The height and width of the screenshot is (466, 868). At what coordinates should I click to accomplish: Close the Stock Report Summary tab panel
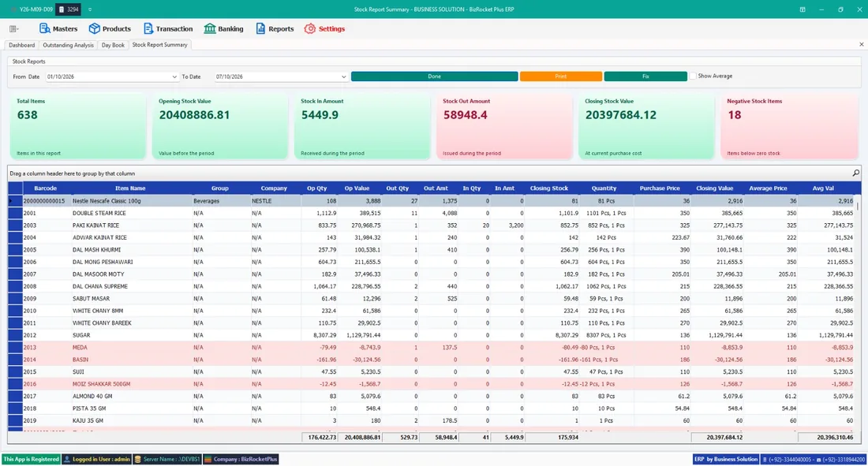pos(862,44)
